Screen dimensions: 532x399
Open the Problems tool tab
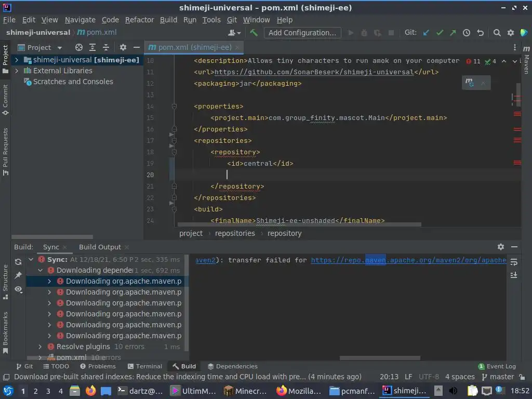[98, 366]
